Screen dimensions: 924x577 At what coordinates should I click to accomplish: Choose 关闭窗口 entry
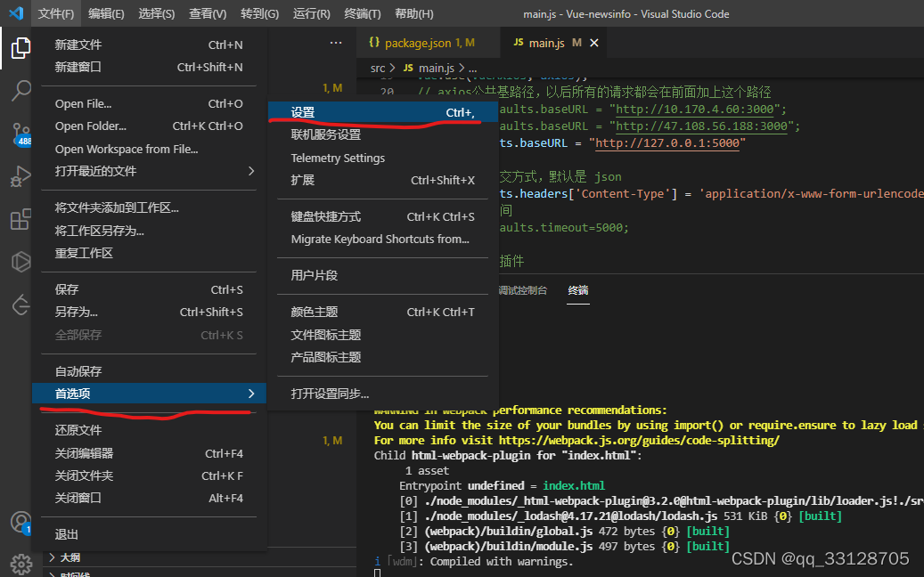149,498
